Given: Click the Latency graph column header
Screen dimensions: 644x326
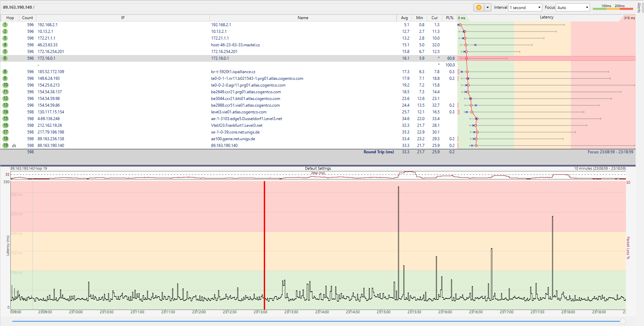Looking at the screenshot, I should pos(546,17).
